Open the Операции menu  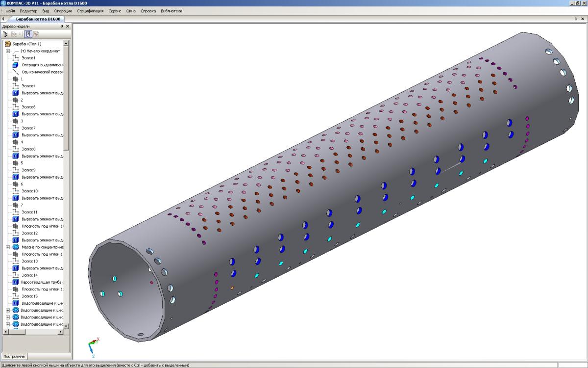pos(63,11)
